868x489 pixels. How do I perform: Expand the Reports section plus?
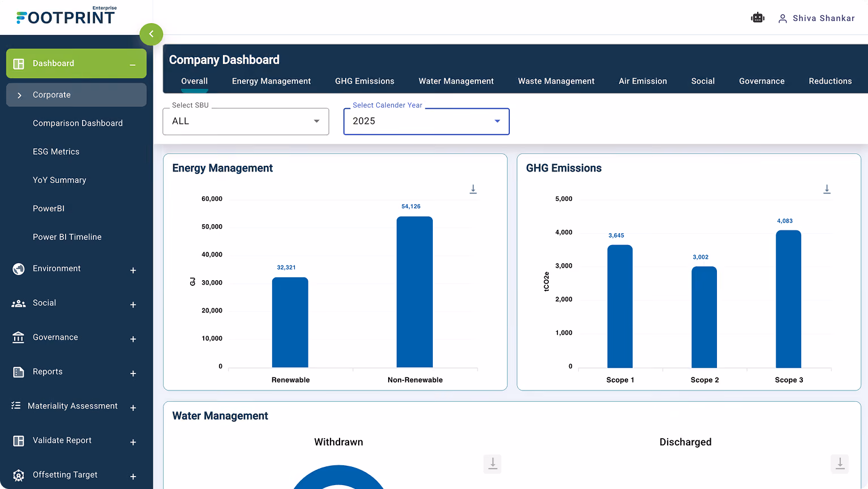click(x=133, y=374)
